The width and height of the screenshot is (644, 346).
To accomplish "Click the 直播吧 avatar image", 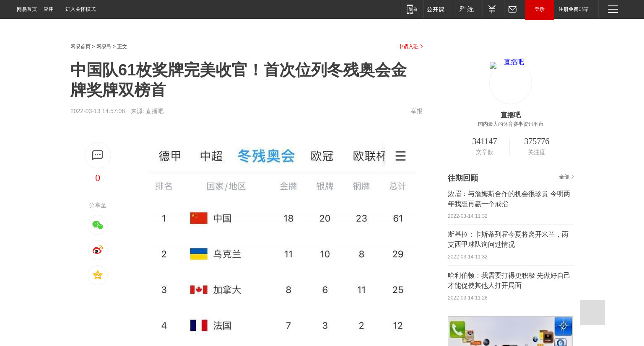I will [x=511, y=83].
